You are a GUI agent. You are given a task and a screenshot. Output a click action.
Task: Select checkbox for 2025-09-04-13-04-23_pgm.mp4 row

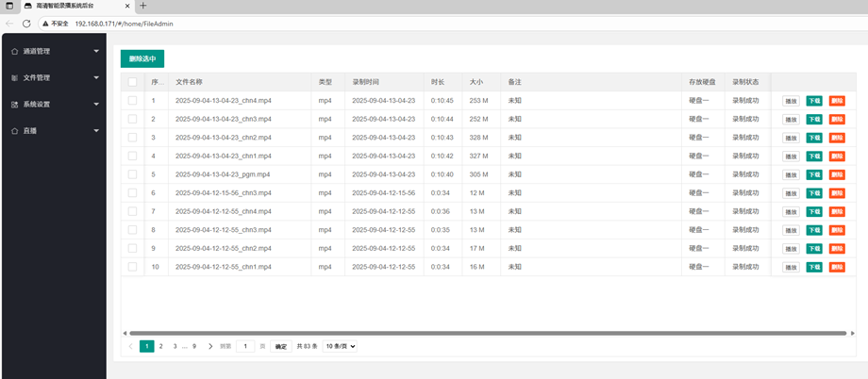point(132,174)
